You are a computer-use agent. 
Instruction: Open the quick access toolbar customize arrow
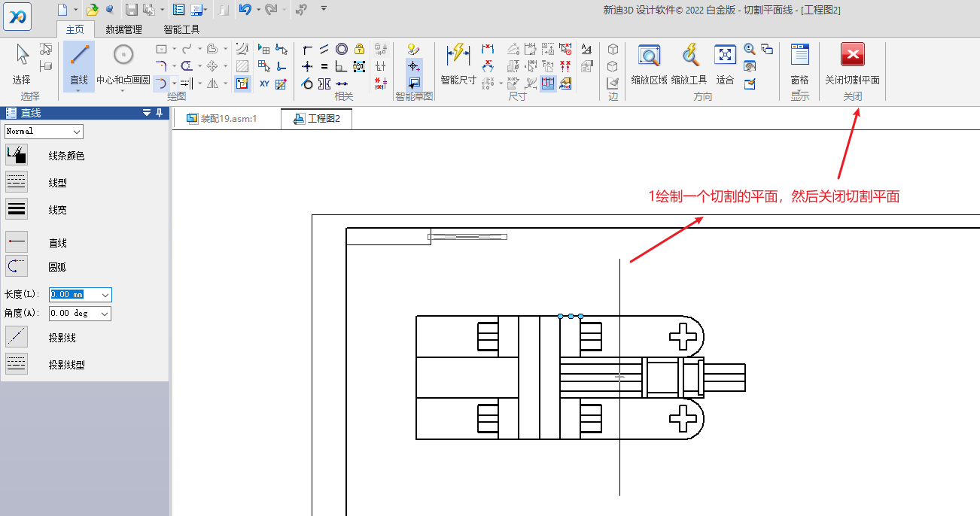(x=324, y=8)
